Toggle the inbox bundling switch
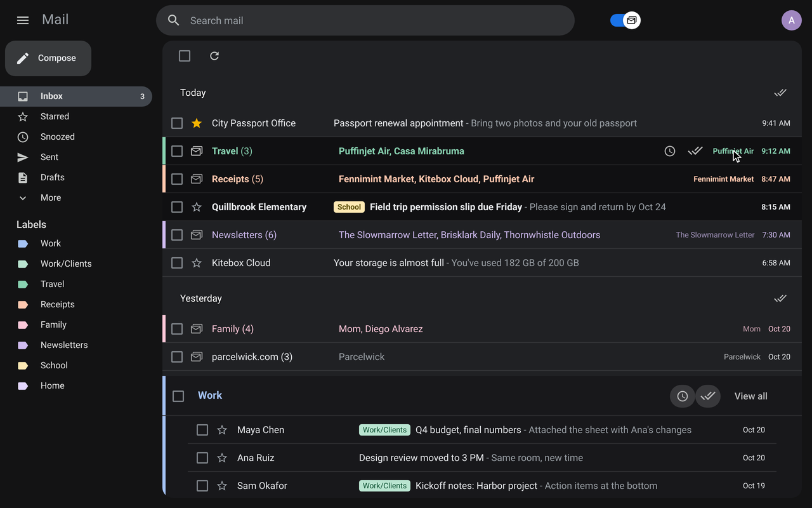 click(x=625, y=20)
